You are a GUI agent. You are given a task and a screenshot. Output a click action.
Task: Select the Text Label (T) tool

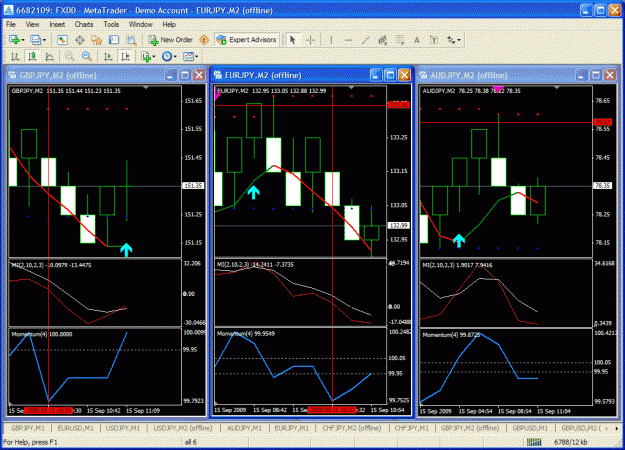point(434,40)
